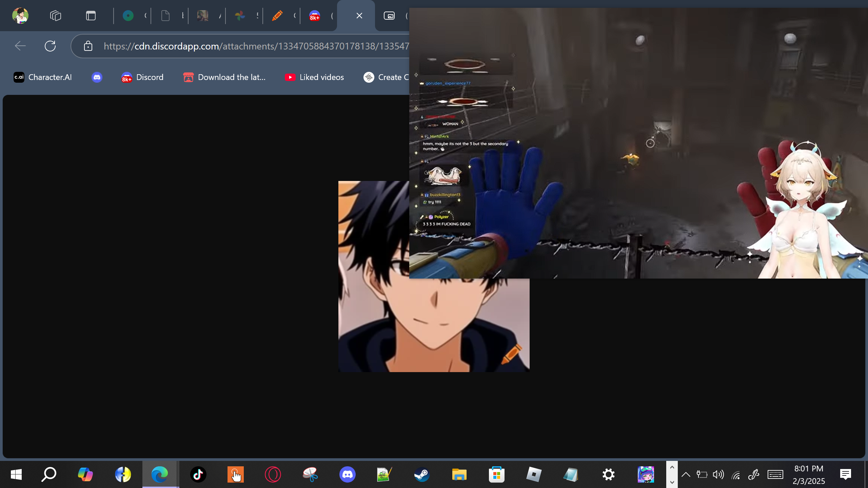Open the Wi-Fi network tray icon
Viewport: 868px width, 488px height.
(x=736, y=475)
